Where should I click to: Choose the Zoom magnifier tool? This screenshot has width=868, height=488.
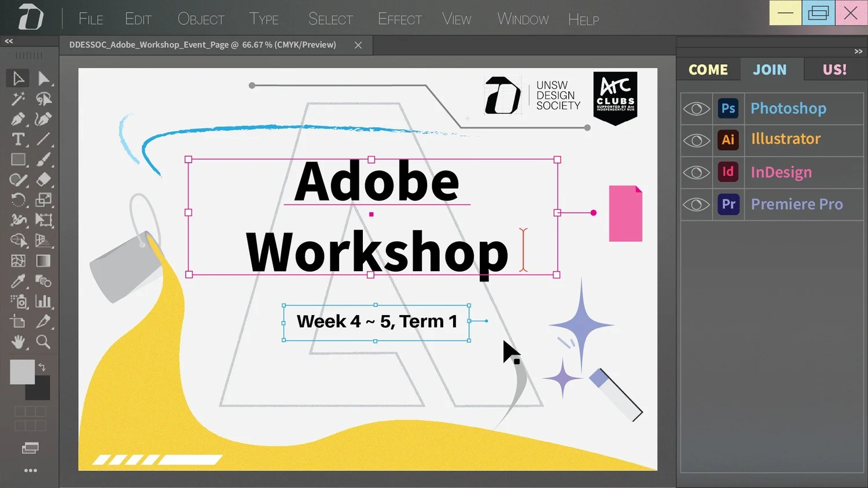[x=43, y=342]
